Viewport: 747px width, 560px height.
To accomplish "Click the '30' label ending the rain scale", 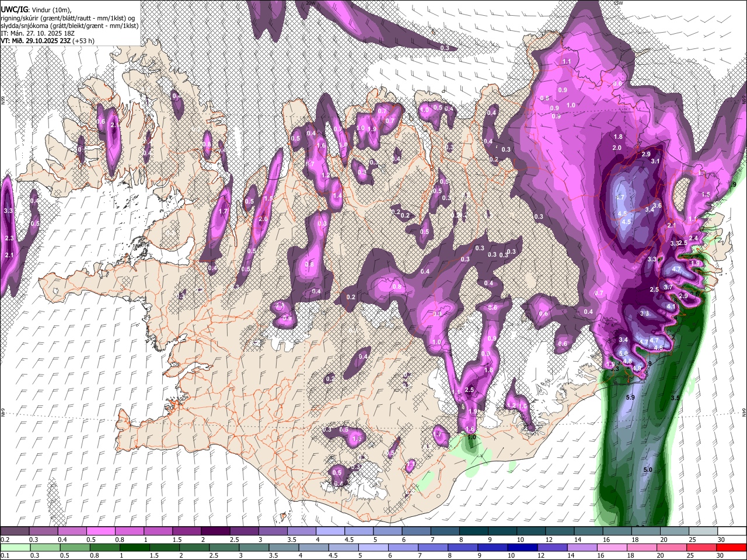I will pyautogui.click(x=720, y=555).
